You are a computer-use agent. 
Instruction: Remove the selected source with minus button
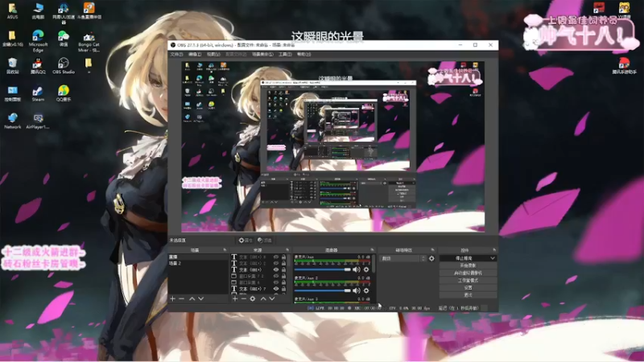tap(244, 298)
